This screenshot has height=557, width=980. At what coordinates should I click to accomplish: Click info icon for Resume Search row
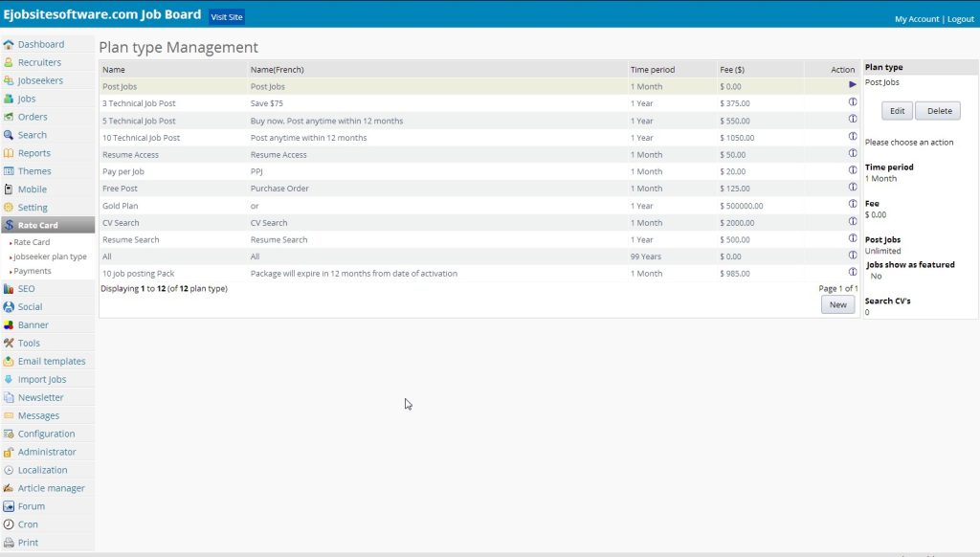click(853, 238)
